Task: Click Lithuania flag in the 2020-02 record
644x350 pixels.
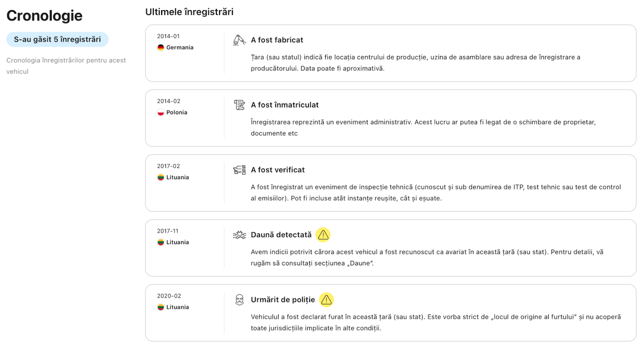Action: pos(160,307)
